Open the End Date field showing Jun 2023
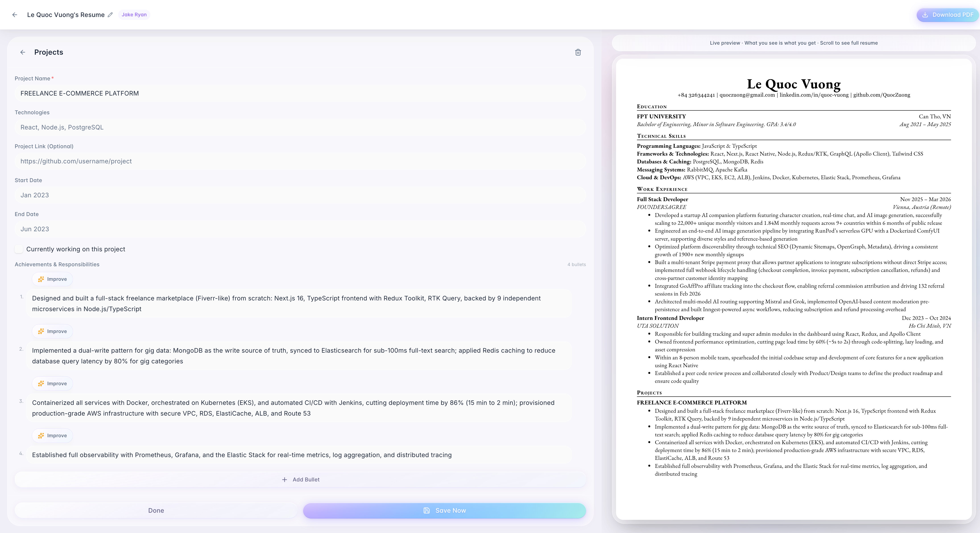The height and width of the screenshot is (533, 980). click(x=300, y=229)
